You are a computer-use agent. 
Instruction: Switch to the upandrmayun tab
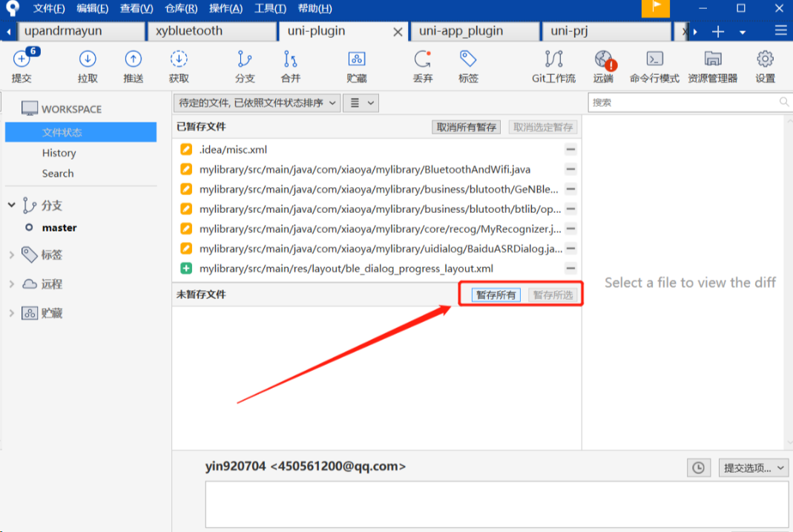pos(80,31)
